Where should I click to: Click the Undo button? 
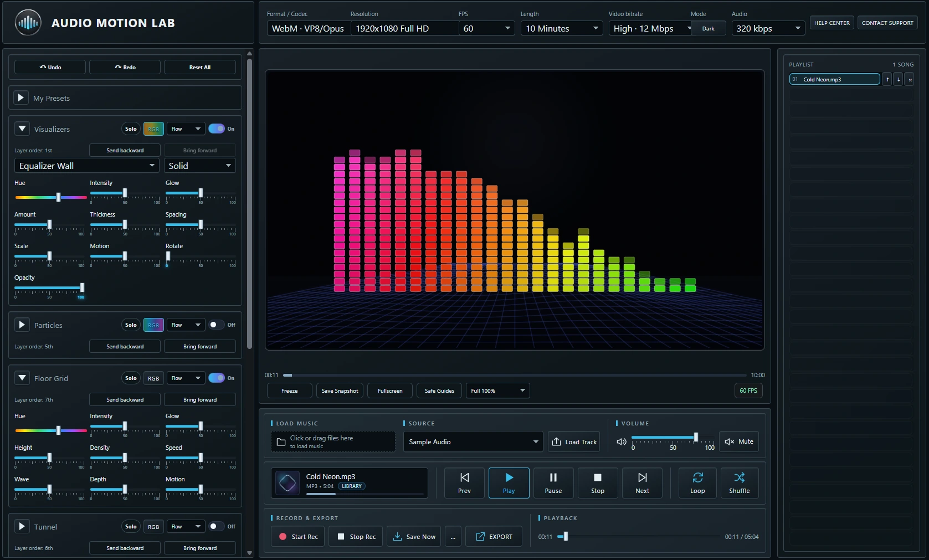tap(50, 67)
